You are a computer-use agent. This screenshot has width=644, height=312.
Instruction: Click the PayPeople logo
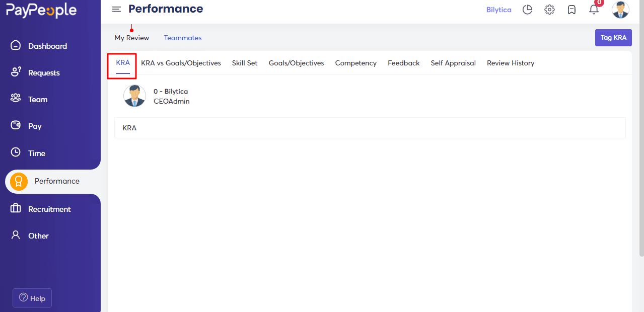pos(41,10)
